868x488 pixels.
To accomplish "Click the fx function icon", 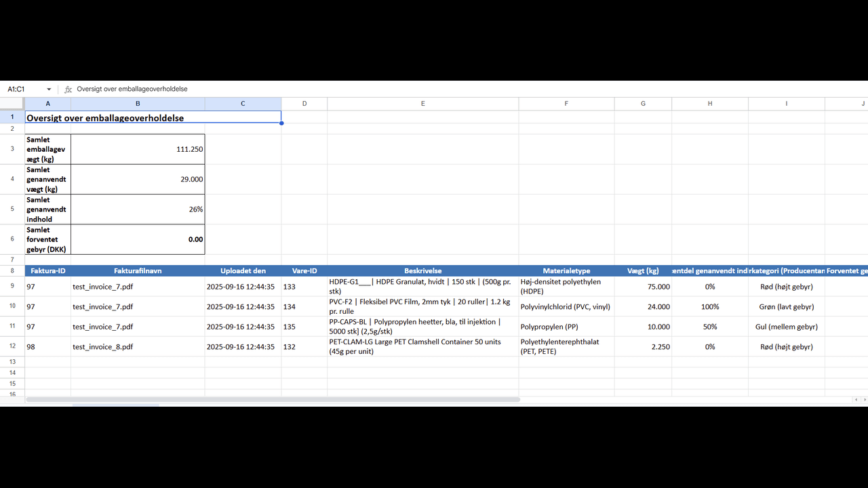I will tap(68, 89).
